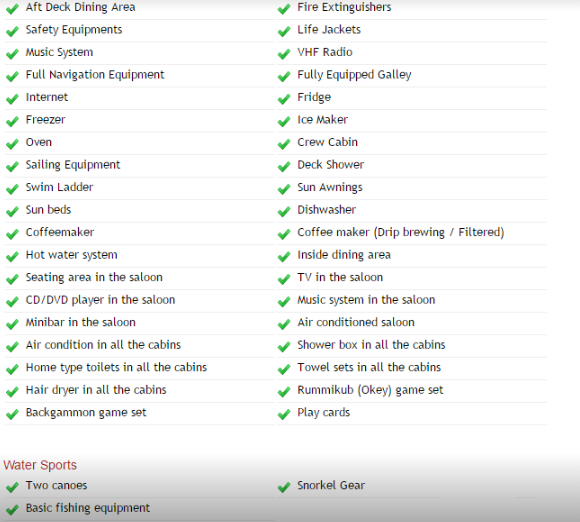The width and height of the screenshot is (580, 522).
Task: Click the tick beside Basic fishing equipment
Action: [x=12, y=510]
